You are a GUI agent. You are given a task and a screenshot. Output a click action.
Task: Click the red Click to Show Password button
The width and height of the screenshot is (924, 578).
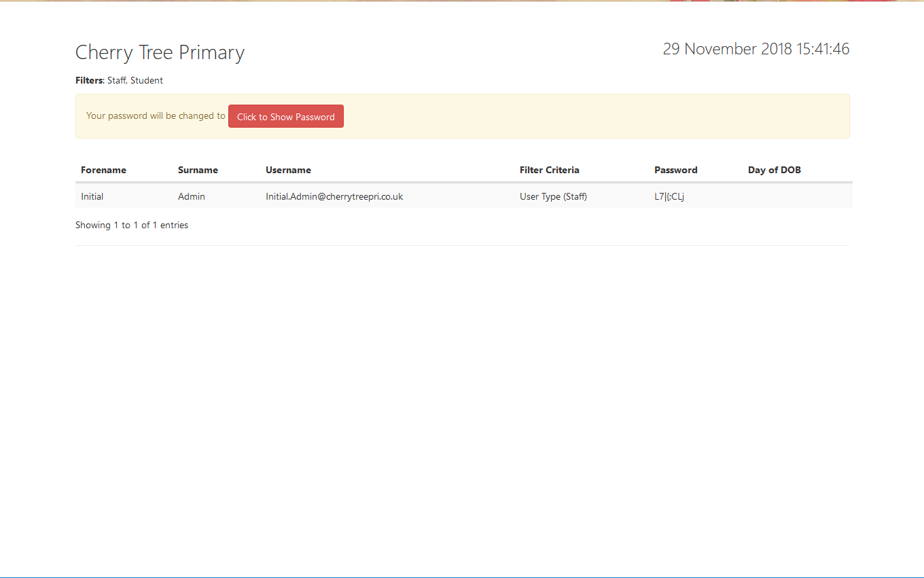click(286, 116)
